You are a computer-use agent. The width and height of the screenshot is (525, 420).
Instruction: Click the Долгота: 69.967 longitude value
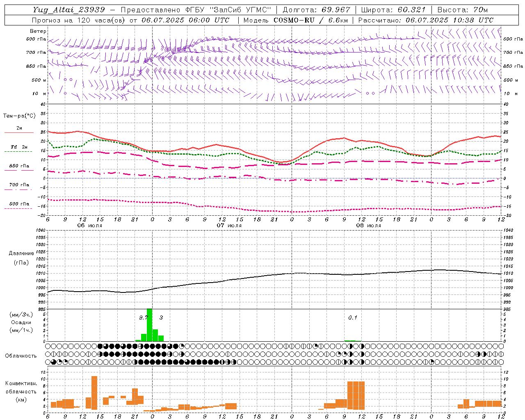pyautogui.click(x=316, y=10)
